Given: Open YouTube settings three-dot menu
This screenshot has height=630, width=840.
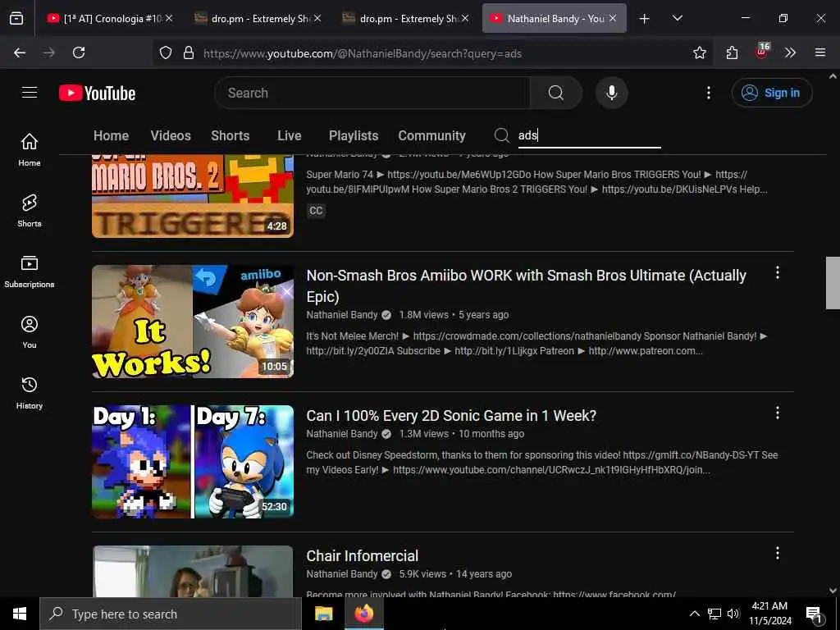Looking at the screenshot, I should pyautogui.click(x=708, y=93).
